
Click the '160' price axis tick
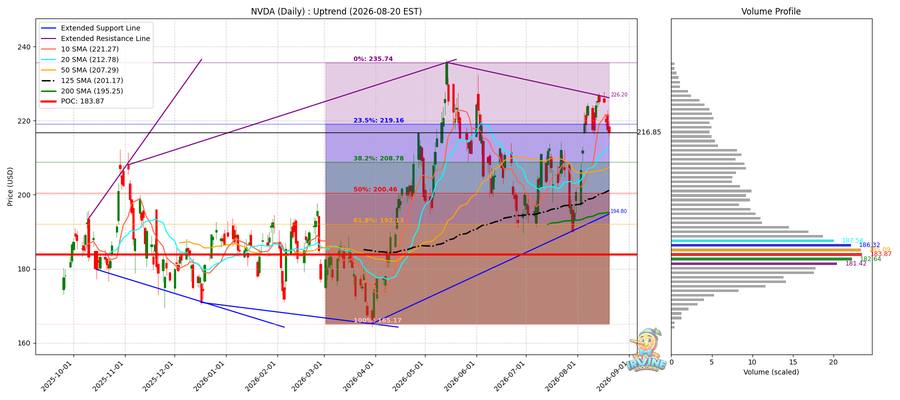coord(25,343)
